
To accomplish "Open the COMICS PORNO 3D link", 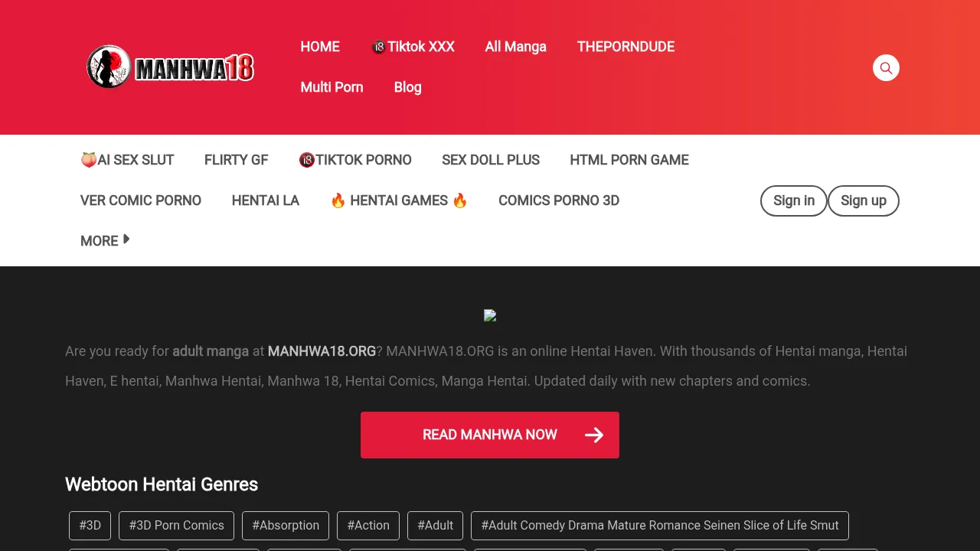I will pyautogui.click(x=558, y=201).
